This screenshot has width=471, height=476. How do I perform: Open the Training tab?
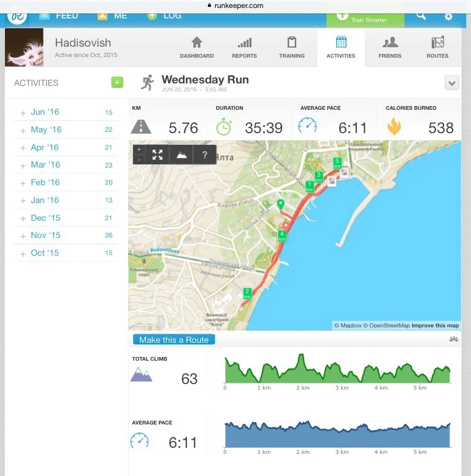(292, 48)
